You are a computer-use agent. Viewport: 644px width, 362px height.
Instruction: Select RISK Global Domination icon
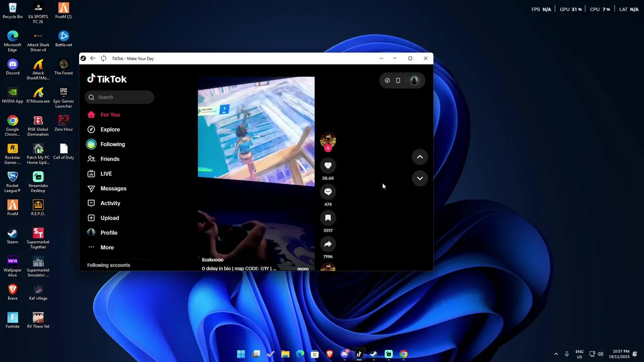(x=38, y=126)
